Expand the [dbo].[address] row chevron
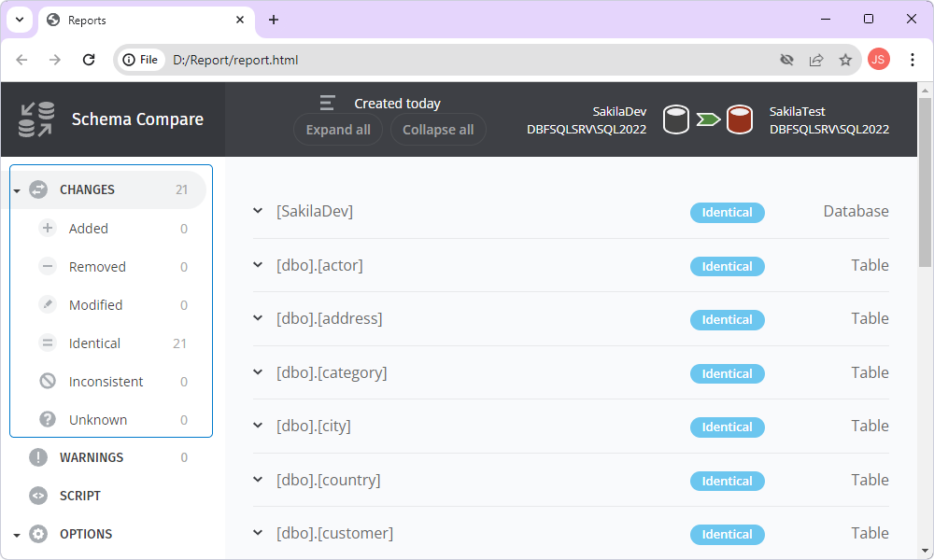934x560 pixels. (x=258, y=317)
